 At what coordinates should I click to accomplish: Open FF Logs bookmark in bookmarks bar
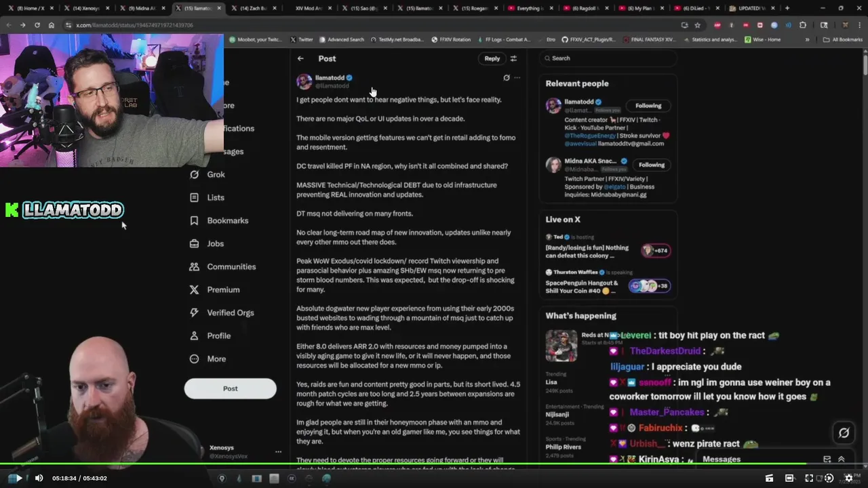[x=505, y=39]
